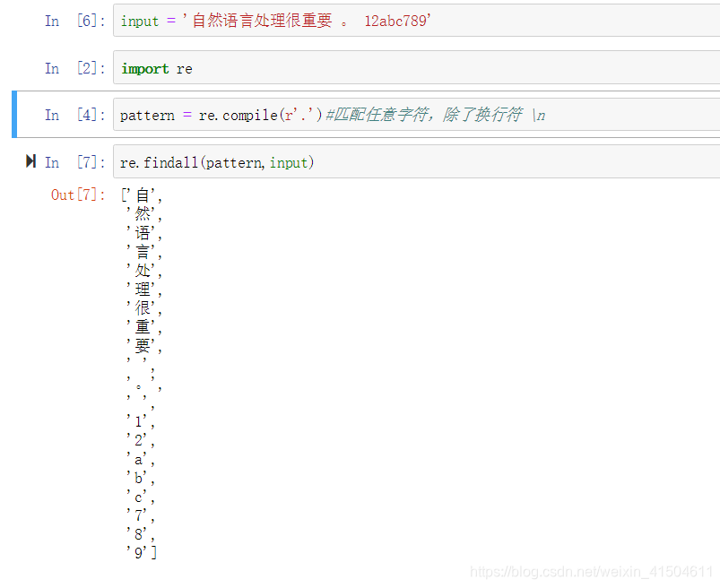Click the 'In [7]:' prompt label
The image size is (720, 588).
point(74,162)
